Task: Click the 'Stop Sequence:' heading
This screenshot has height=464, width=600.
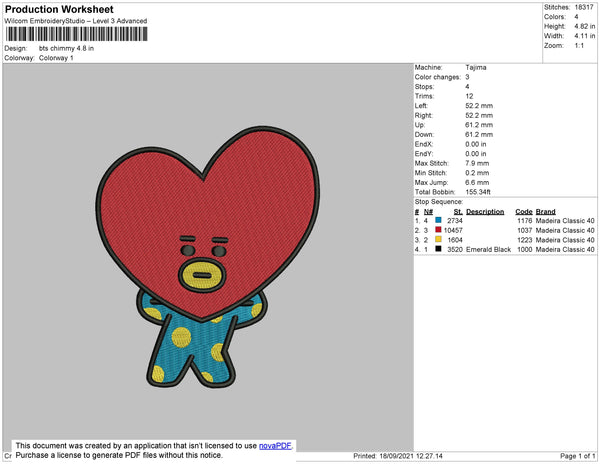Action: (x=439, y=202)
